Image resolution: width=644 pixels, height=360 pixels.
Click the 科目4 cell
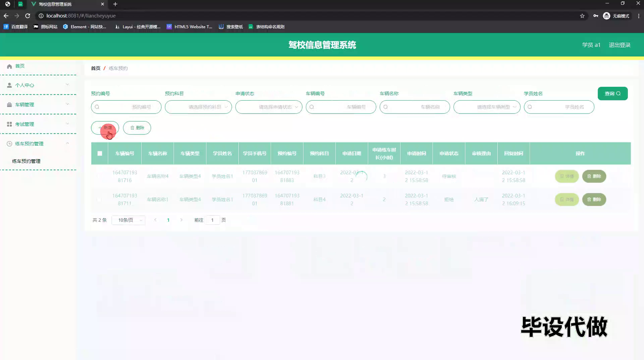click(x=319, y=199)
